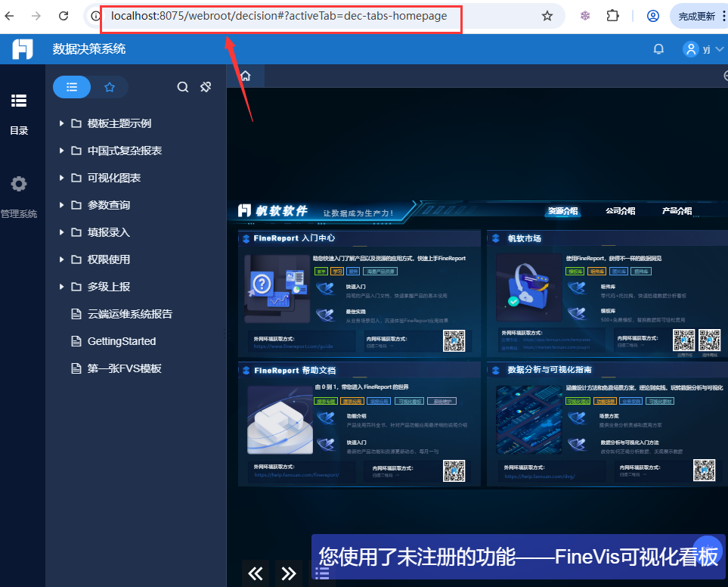Click the 帆软市场 card title
728x587 pixels.
pos(524,238)
